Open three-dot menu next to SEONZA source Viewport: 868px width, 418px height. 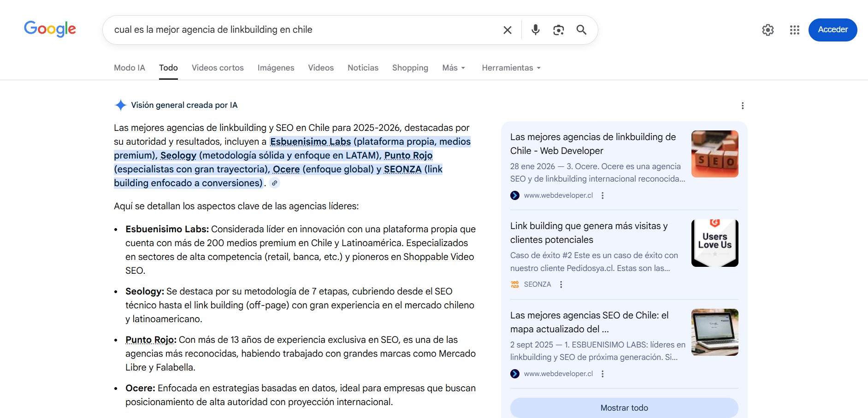[561, 284]
